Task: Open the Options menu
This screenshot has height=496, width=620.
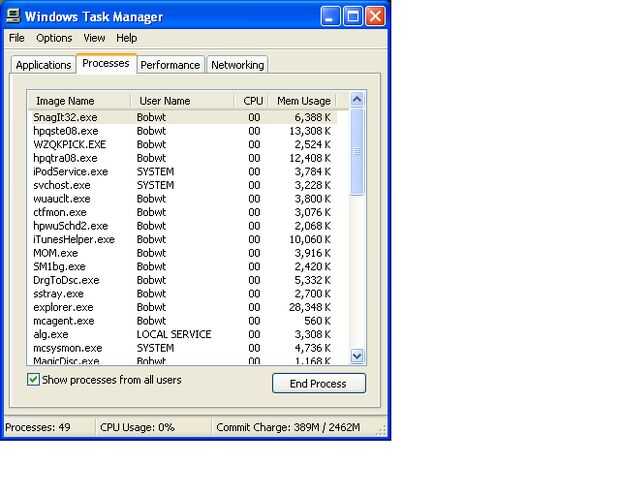Action: click(54, 38)
